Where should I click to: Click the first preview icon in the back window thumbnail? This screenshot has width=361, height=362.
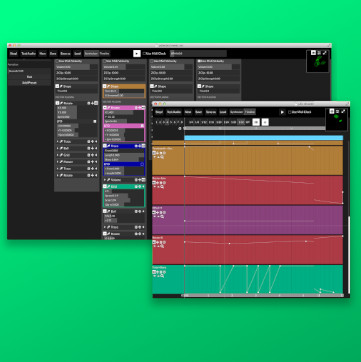[313, 53]
